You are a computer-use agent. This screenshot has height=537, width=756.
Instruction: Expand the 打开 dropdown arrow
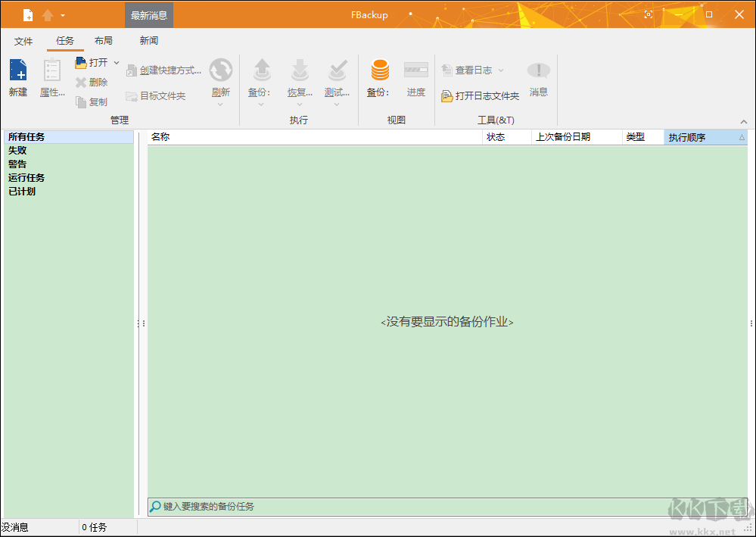(117, 63)
